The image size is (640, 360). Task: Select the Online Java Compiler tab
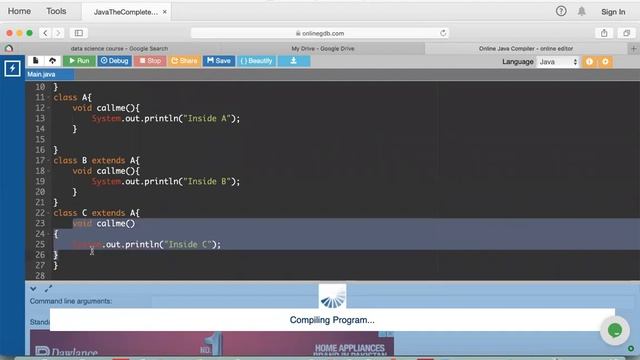tap(526, 49)
